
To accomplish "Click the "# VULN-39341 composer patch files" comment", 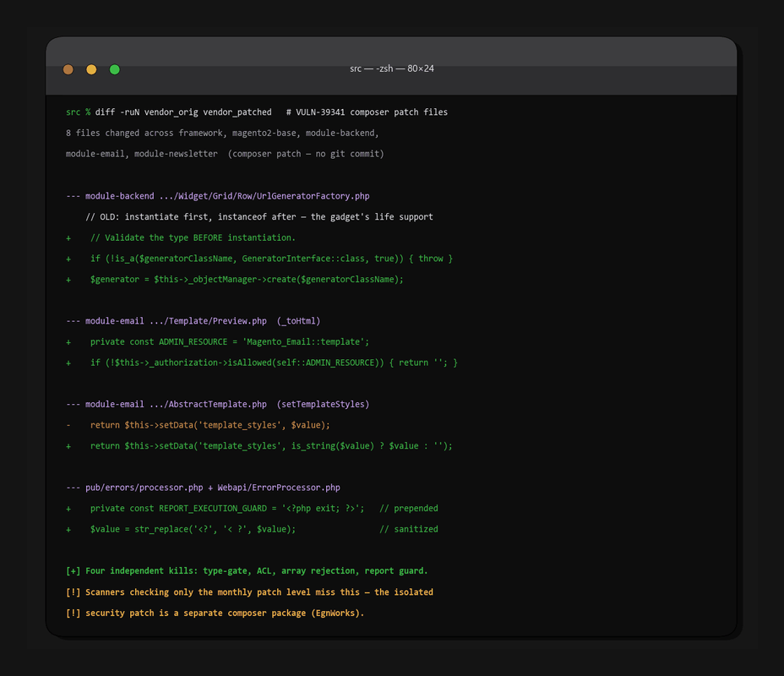I will tap(367, 112).
